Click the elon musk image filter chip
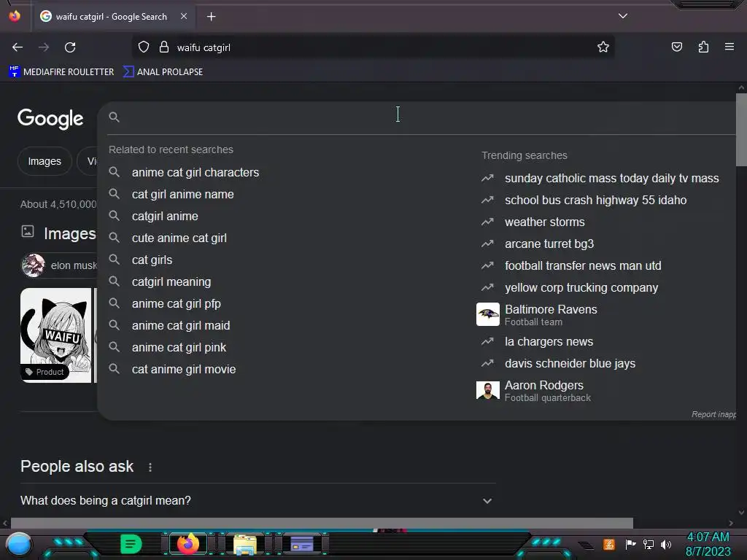Screen dimensions: 747x560 (60, 265)
